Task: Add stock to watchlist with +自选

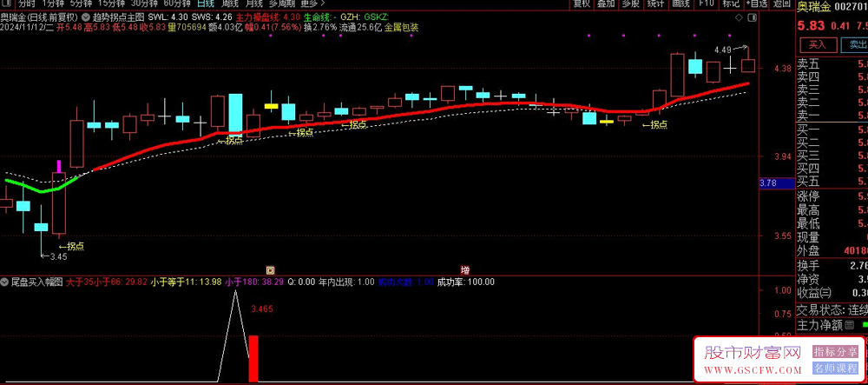Action: tap(757, 3)
